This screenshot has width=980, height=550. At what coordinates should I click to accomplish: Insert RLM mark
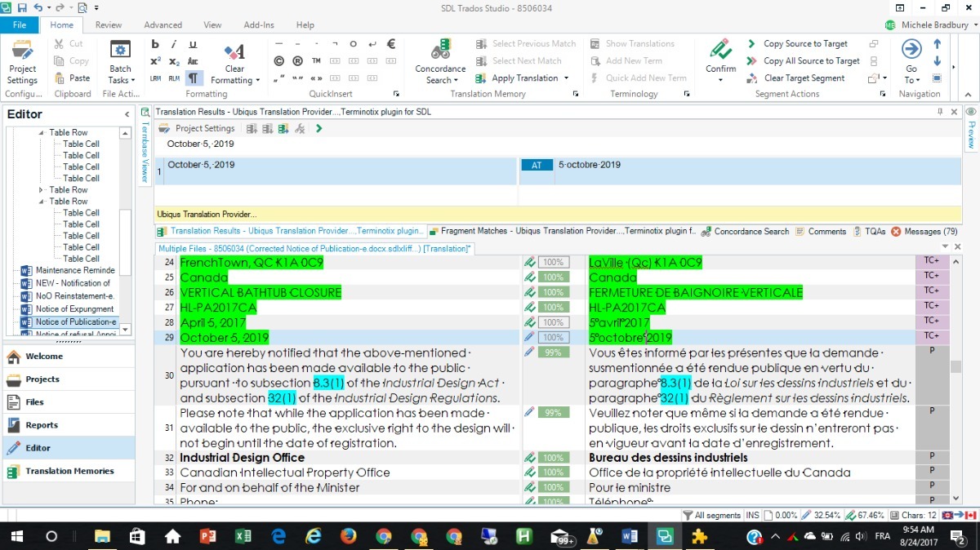coord(174,78)
